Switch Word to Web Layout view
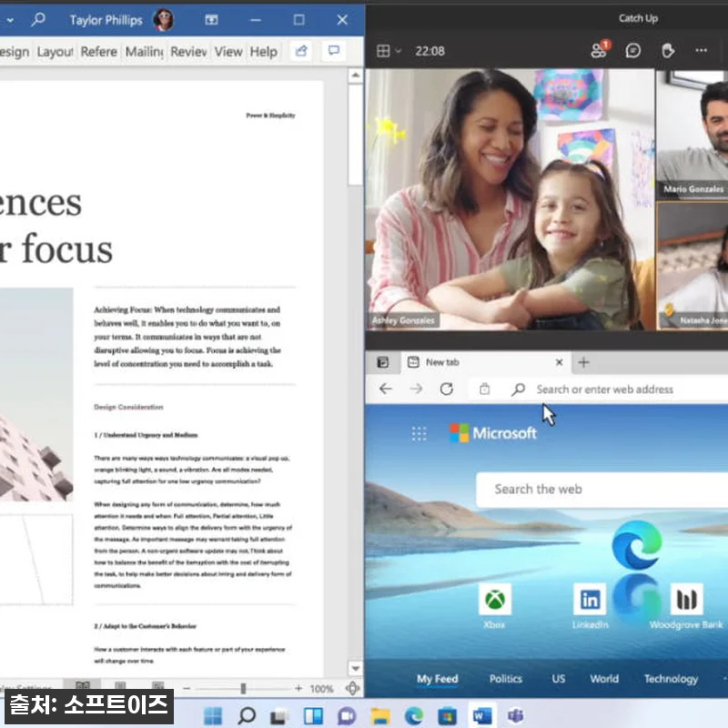This screenshot has width=728, height=728. point(157,686)
